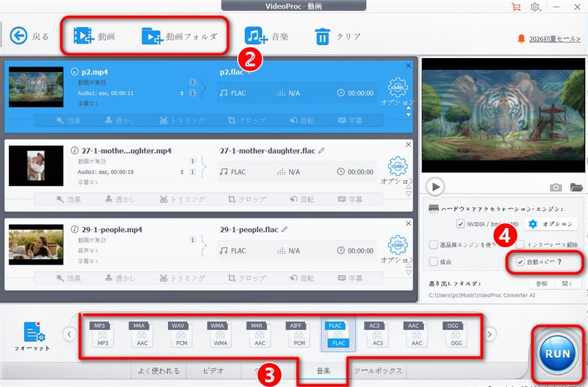Viewport: 588px width, 387px height.
Task: Show info for p2.mp4
Action: pos(74,72)
